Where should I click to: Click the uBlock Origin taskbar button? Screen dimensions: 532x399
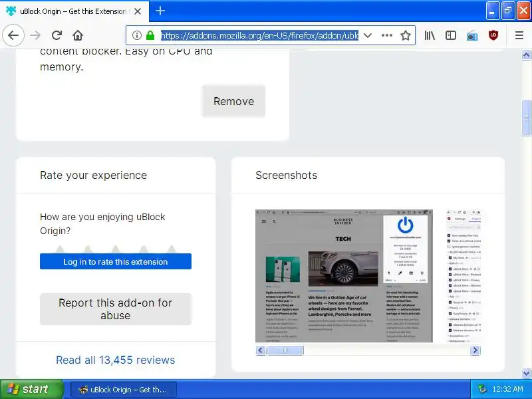(x=124, y=390)
